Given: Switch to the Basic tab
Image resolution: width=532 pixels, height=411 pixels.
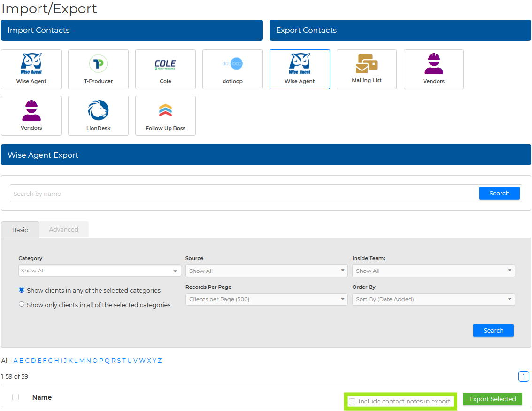Looking at the screenshot, I should 20,230.
